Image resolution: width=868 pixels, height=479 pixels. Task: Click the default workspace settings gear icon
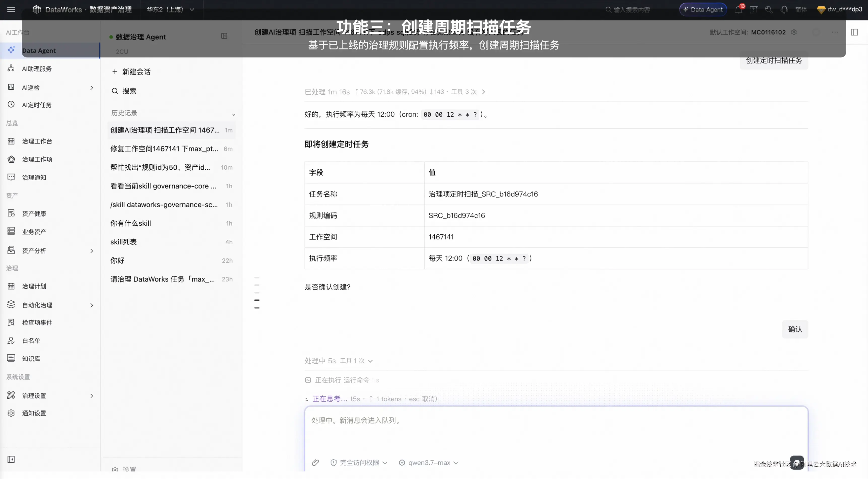[x=794, y=32]
